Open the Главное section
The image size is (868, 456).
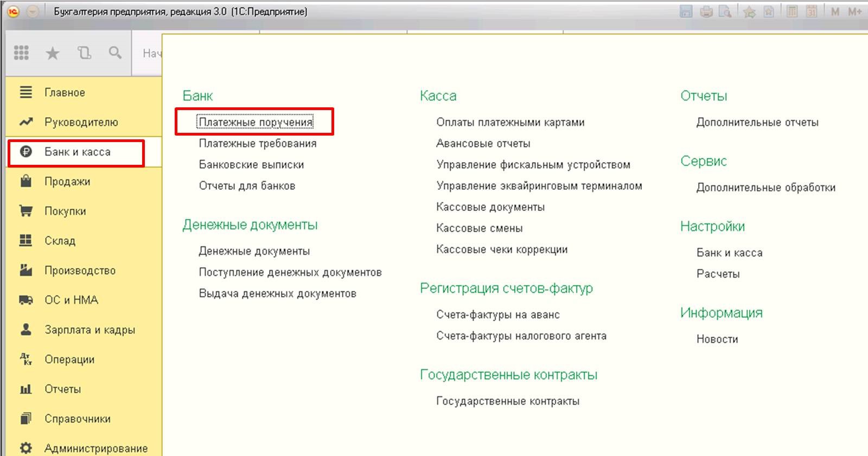[65, 93]
